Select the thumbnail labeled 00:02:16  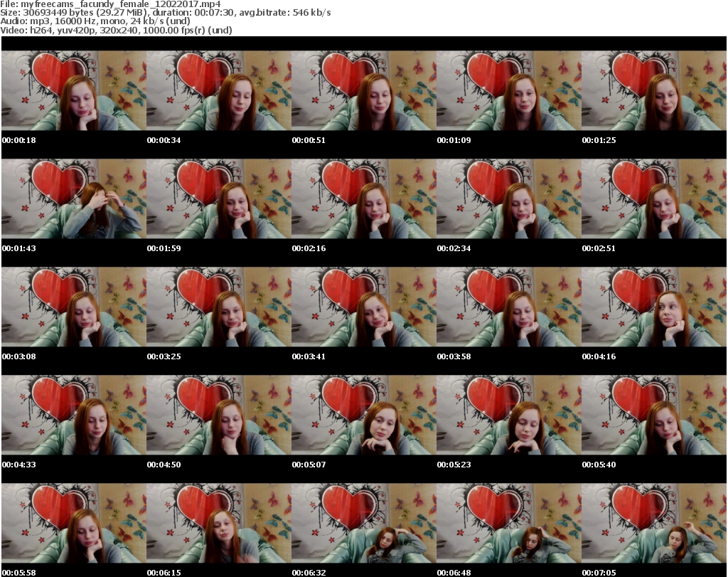363,198
